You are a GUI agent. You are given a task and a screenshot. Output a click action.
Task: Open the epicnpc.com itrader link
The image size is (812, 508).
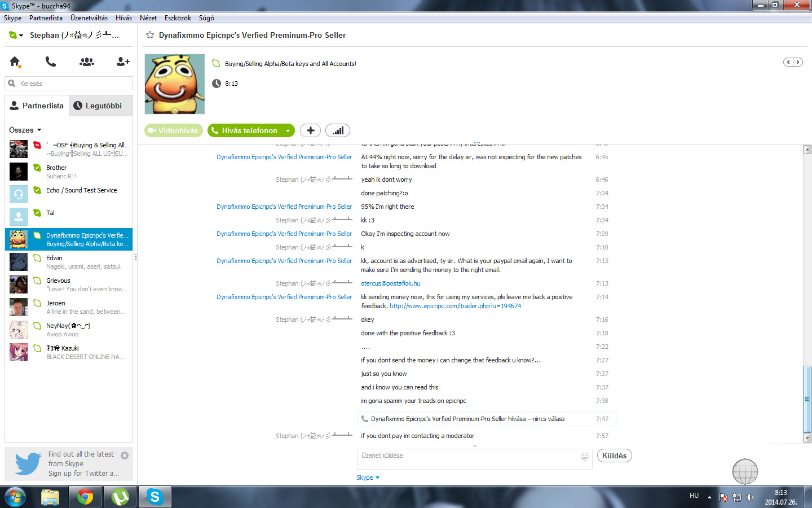pyautogui.click(x=455, y=306)
